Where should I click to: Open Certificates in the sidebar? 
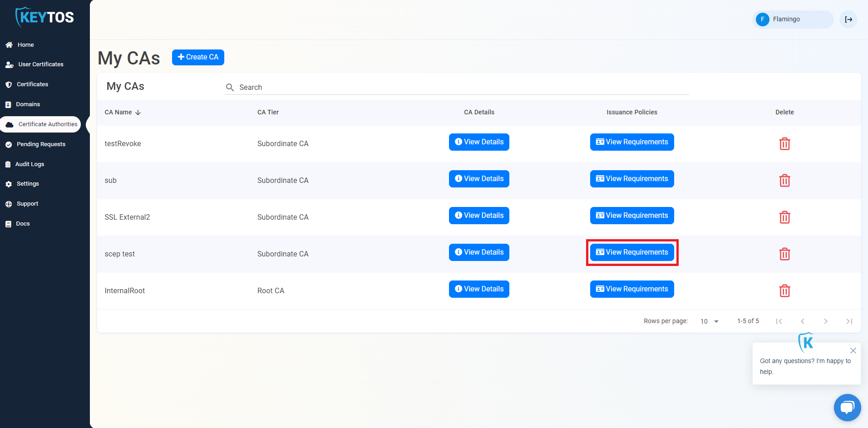[x=27, y=84]
